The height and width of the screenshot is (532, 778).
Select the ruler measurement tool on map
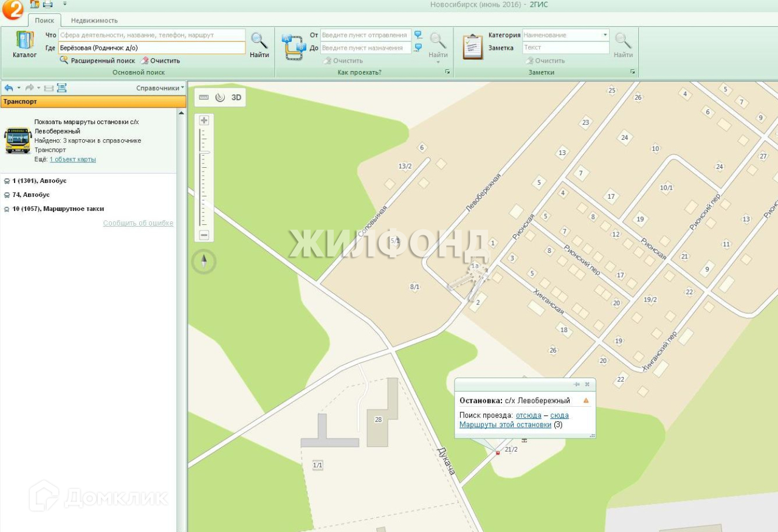click(x=204, y=97)
